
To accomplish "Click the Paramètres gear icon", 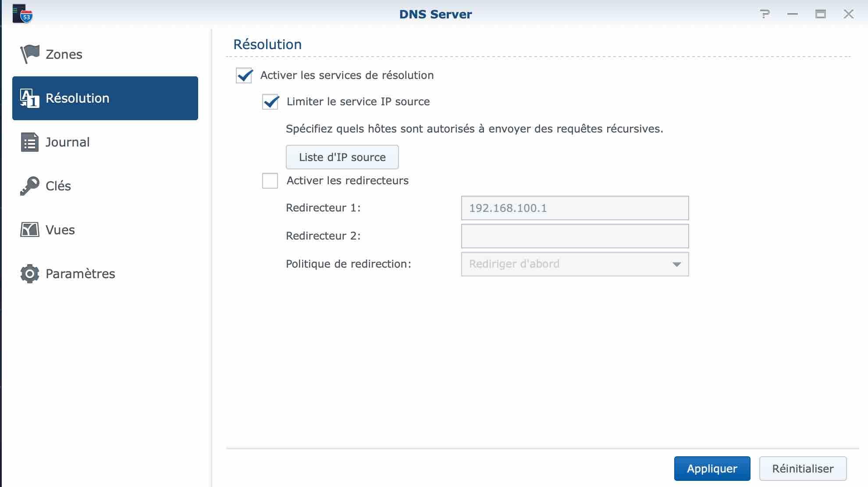I will [x=30, y=274].
